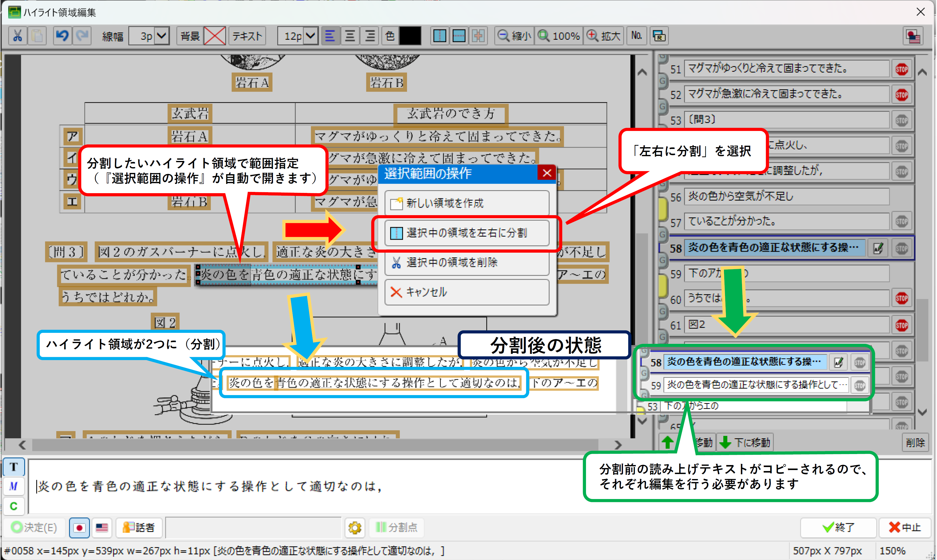Click the 削除 delete button below the list

click(x=915, y=442)
